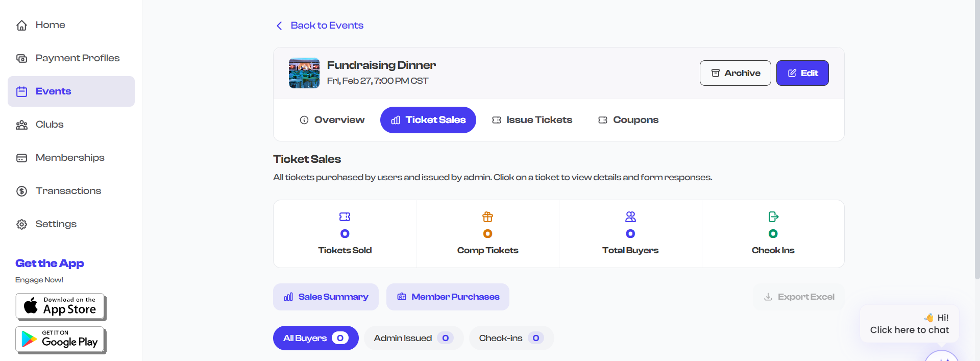Screen dimensions: 980x361
Task: Click the Memberships card icon
Action: pyautogui.click(x=21, y=158)
